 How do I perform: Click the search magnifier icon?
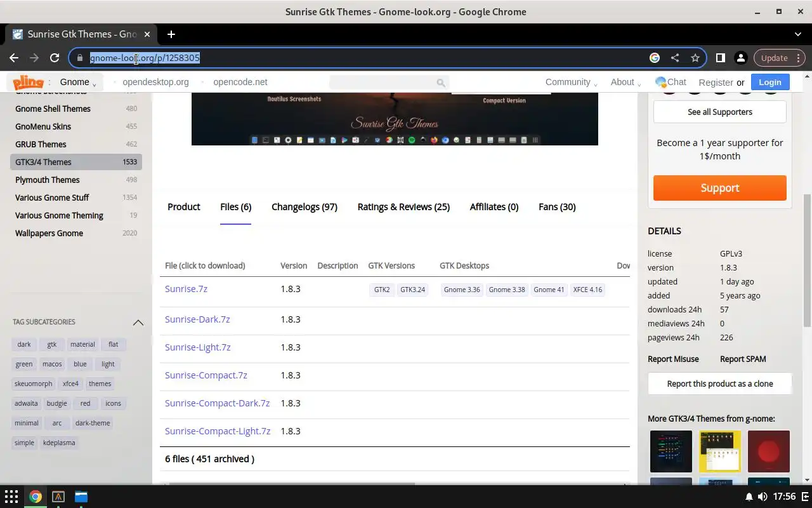(x=441, y=83)
